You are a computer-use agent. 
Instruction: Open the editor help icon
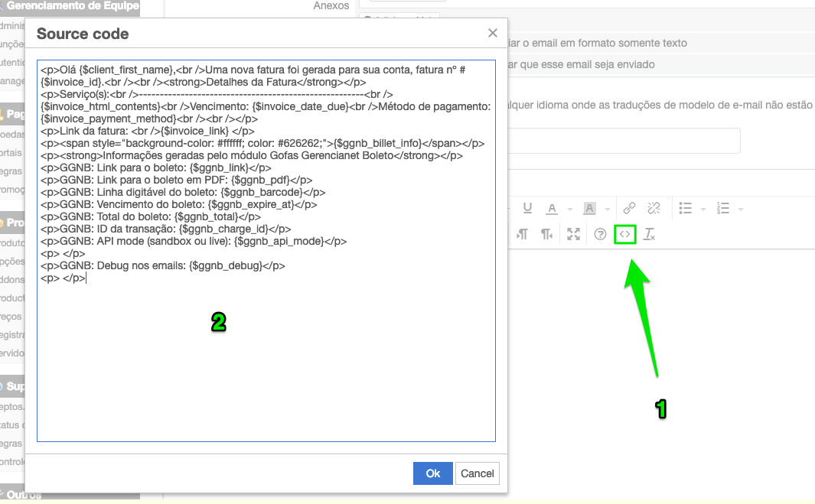pos(600,234)
